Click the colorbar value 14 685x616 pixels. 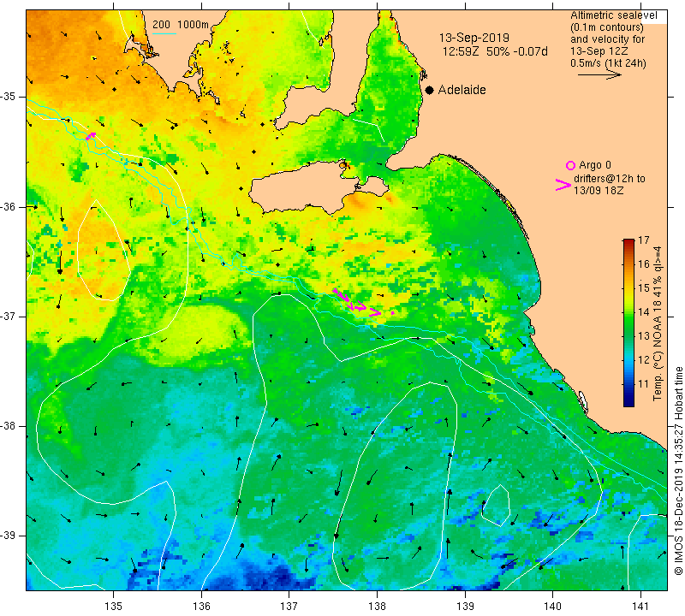click(x=644, y=311)
